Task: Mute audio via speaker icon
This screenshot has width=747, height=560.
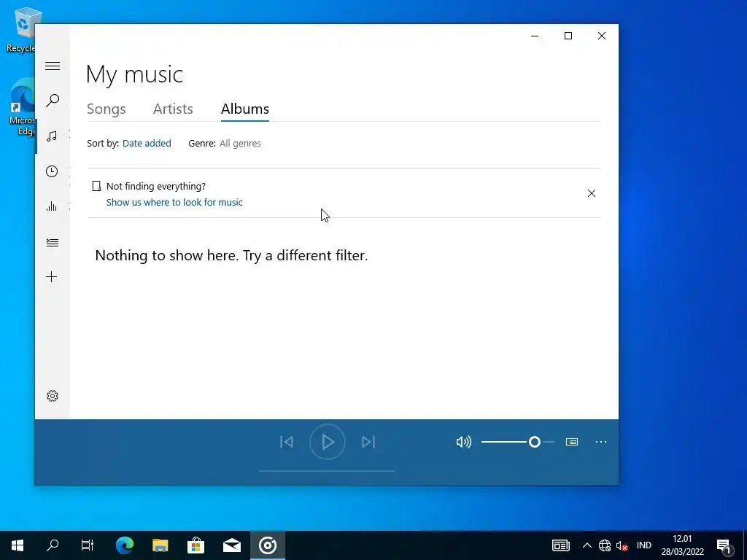Action: tap(463, 443)
